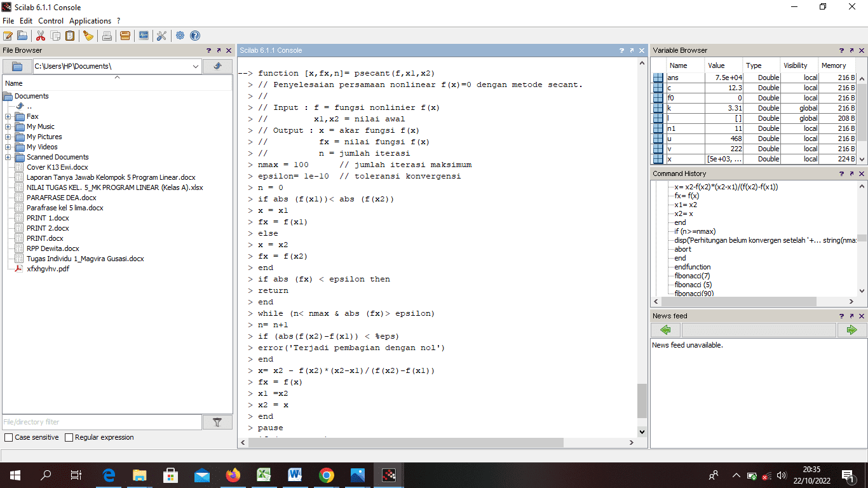Select PARAFRASE DEA.docx file
Viewport: 868px width, 488px height.
(61, 198)
